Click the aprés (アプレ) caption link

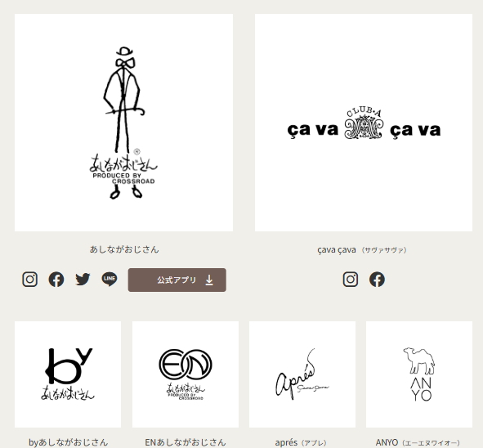tap(301, 443)
